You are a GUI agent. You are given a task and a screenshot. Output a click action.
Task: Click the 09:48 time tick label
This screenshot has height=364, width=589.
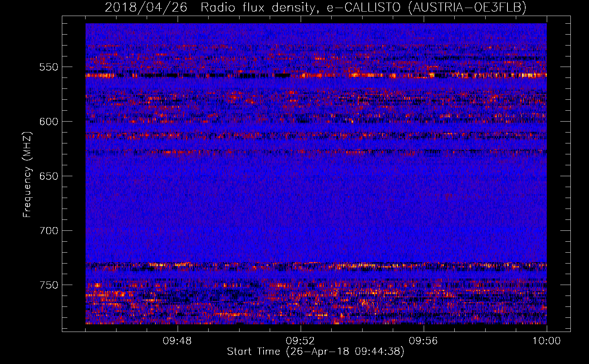177,341
